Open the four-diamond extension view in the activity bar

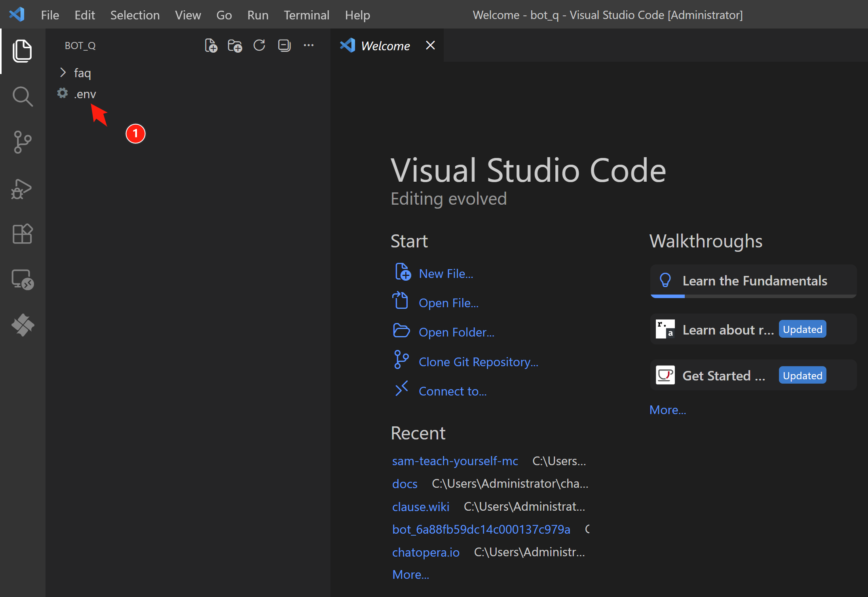[x=23, y=325]
